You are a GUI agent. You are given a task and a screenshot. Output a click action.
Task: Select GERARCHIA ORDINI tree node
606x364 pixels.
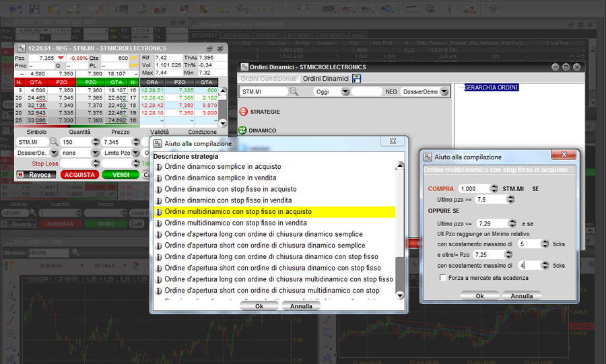[x=492, y=87]
